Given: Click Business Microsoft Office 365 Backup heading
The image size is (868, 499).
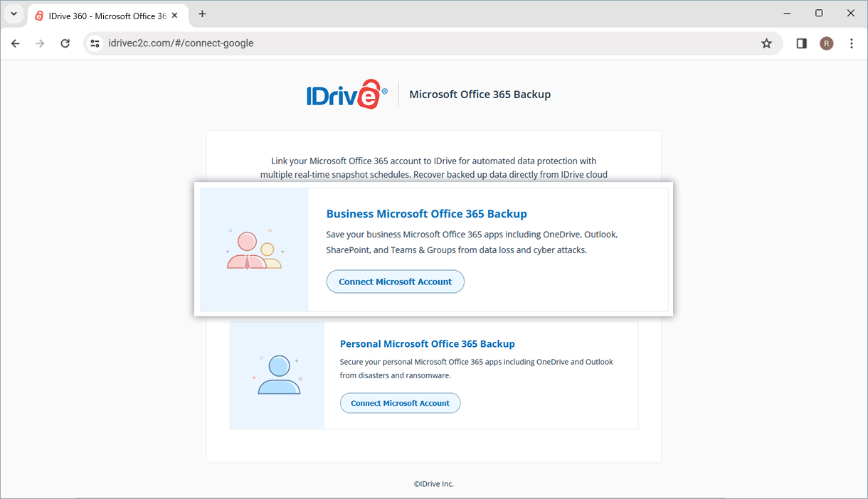Looking at the screenshot, I should (x=426, y=214).
